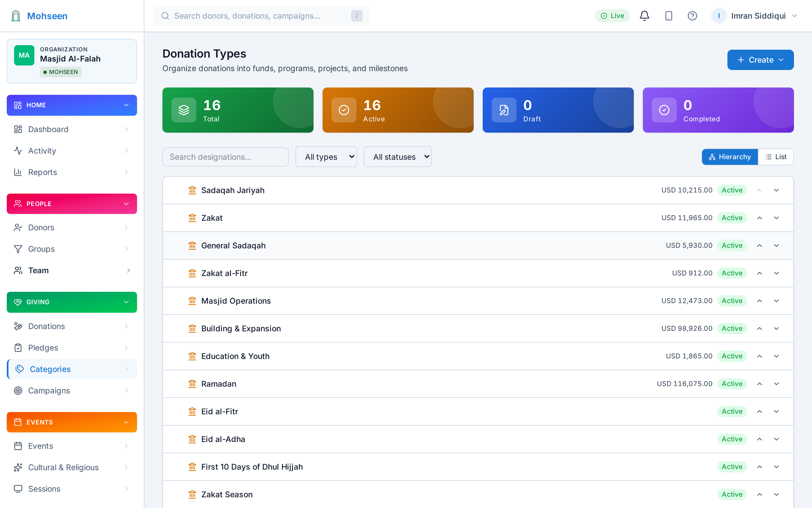Click the Categories sidebar item

click(x=72, y=369)
